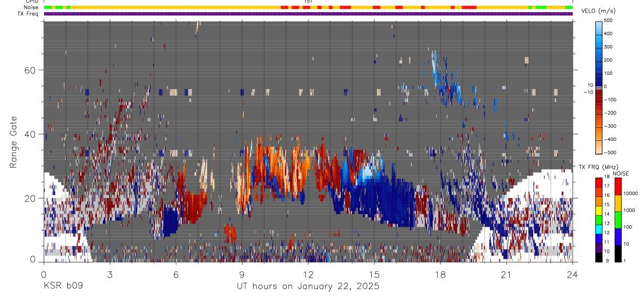Click the green segment of the NOISE legend
The width and height of the screenshot is (644, 297).
pyautogui.click(x=618, y=220)
